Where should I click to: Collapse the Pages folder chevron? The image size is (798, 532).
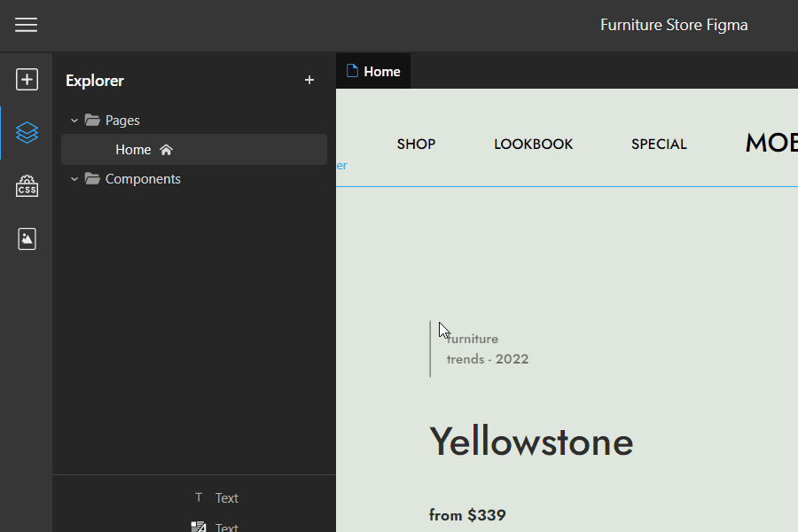coord(74,121)
